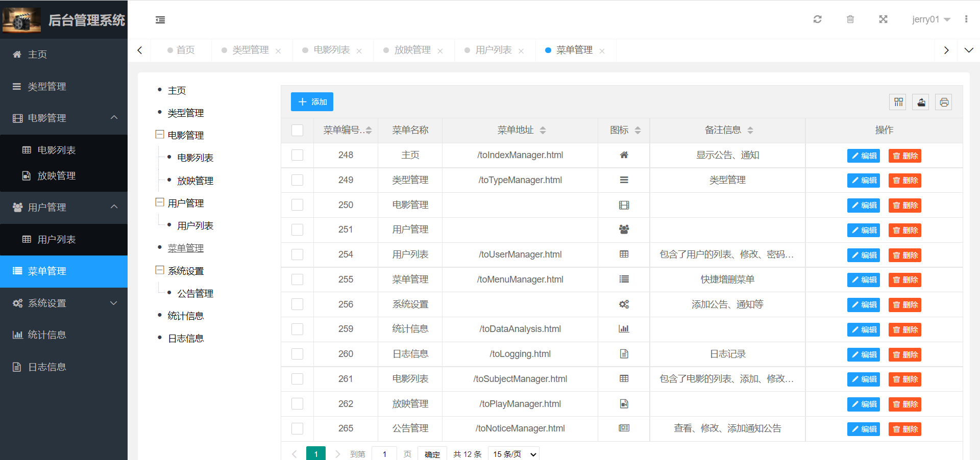Toggle fullscreen icon in header
The height and width of the screenshot is (460, 980).
[883, 19]
